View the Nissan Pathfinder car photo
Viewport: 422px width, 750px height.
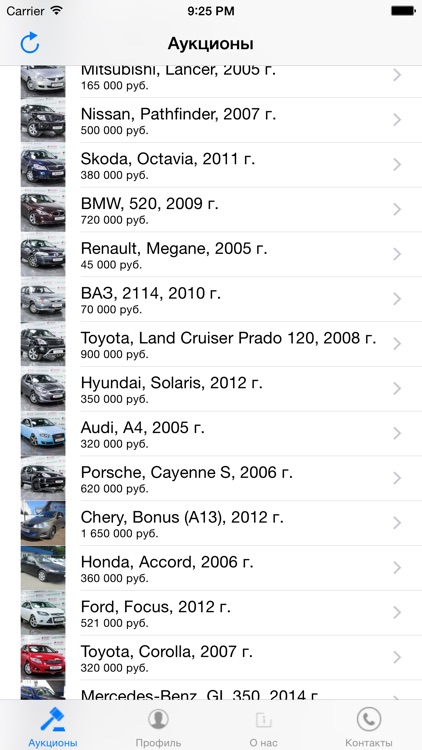43,120
